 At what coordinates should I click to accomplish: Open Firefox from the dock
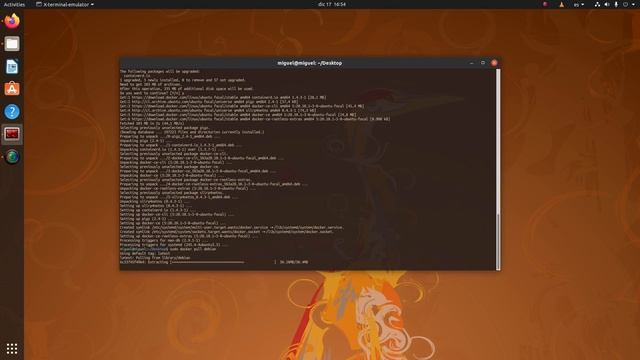coord(12,21)
